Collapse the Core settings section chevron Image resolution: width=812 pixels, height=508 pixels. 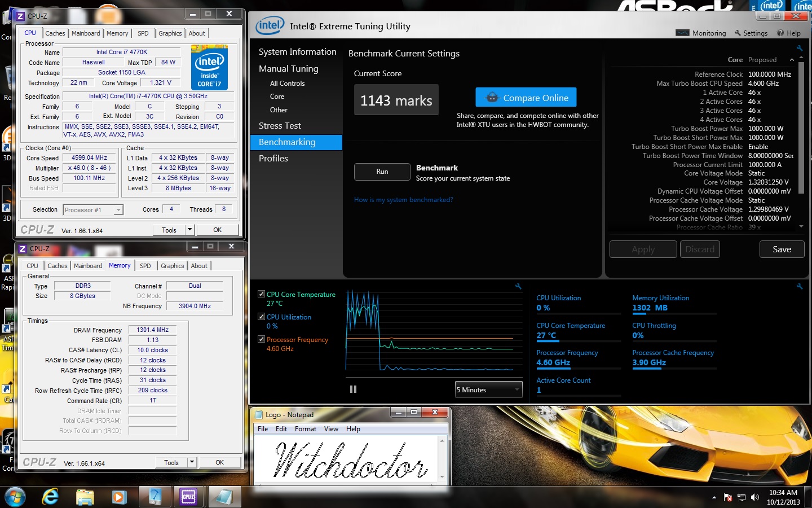tap(792, 60)
